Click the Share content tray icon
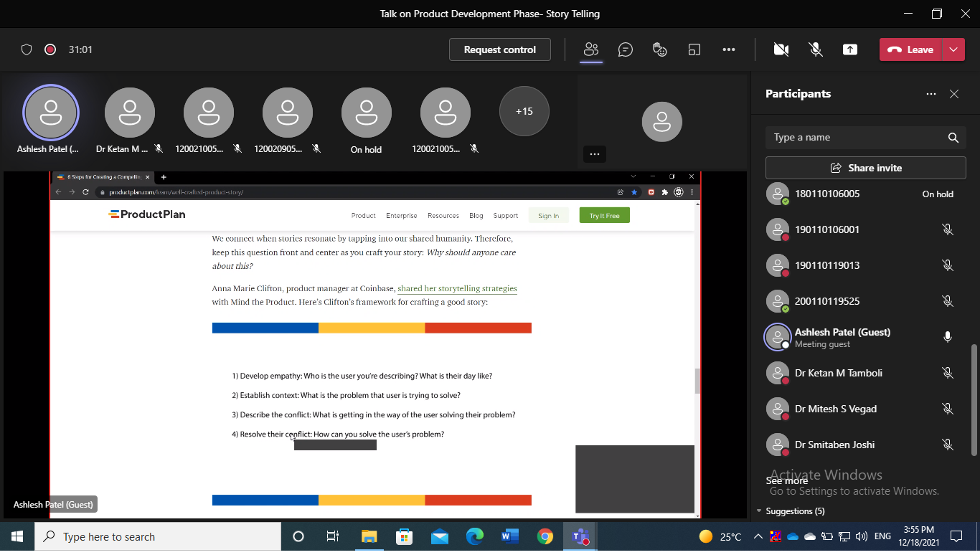 coord(850,49)
